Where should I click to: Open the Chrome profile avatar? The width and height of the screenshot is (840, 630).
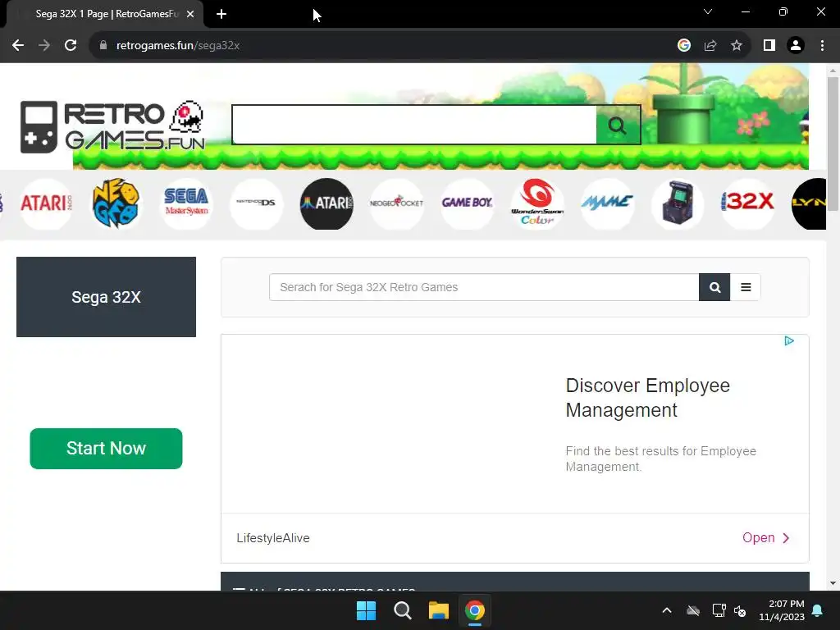click(x=796, y=46)
